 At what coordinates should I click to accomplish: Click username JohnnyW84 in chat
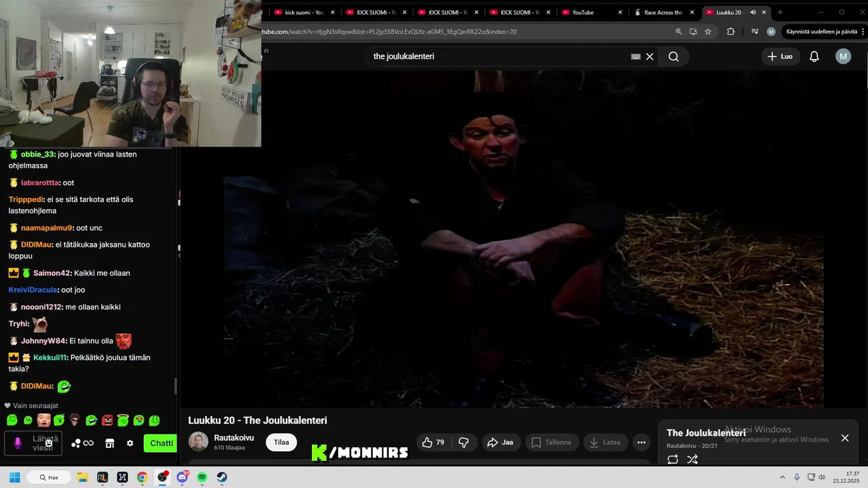pos(43,341)
